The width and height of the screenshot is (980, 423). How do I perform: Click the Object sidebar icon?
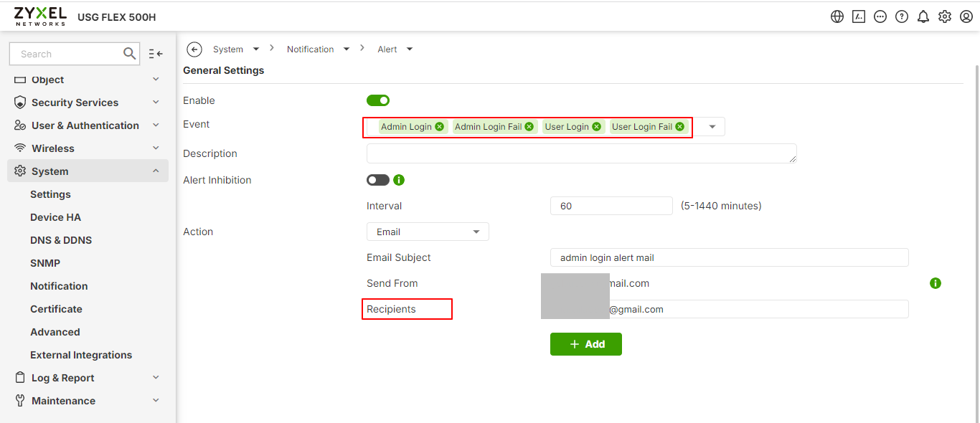click(x=20, y=80)
